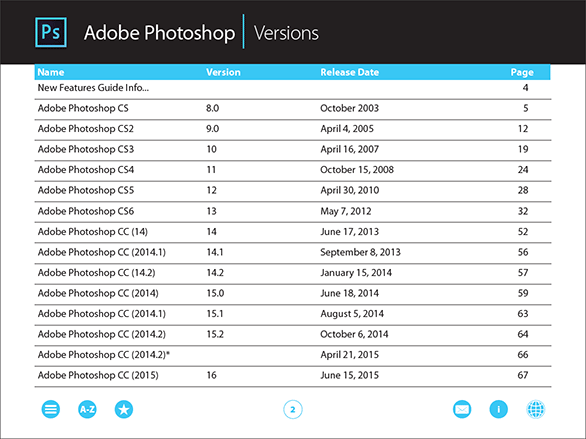
Task: Click the Version column header
Action: (x=223, y=72)
